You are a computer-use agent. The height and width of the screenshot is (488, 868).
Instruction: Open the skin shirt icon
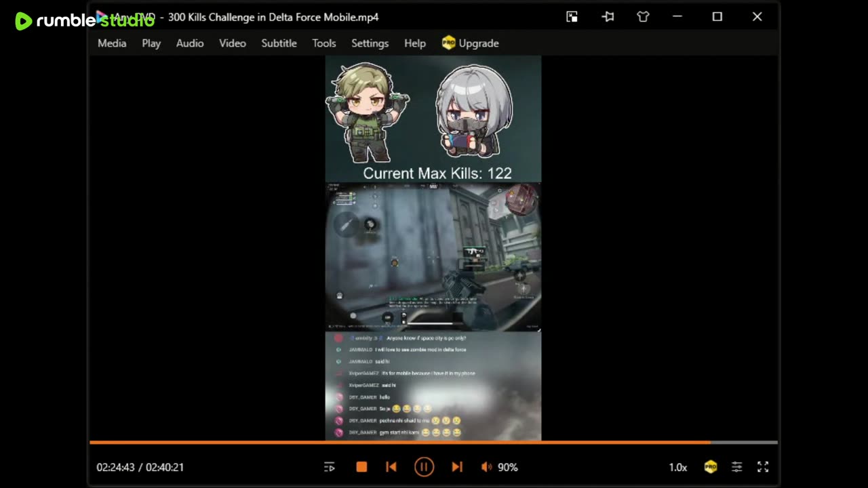(x=643, y=17)
